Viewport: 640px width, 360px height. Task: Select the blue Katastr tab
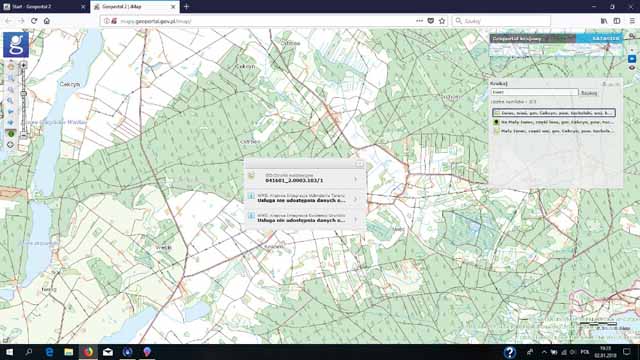coord(600,38)
